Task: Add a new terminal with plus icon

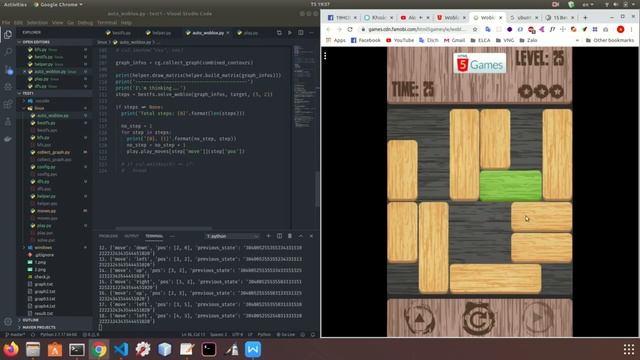Action: (x=268, y=236)
